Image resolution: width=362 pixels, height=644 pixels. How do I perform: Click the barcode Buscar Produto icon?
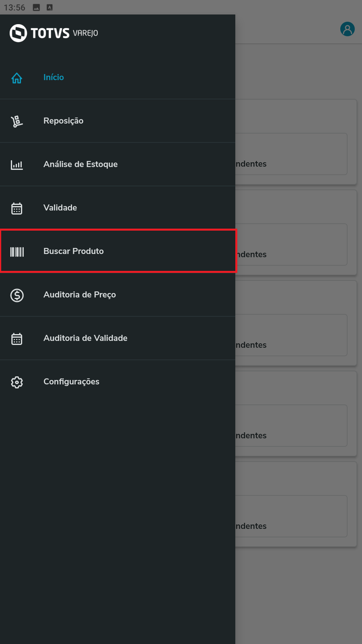[x=17, y=252]
